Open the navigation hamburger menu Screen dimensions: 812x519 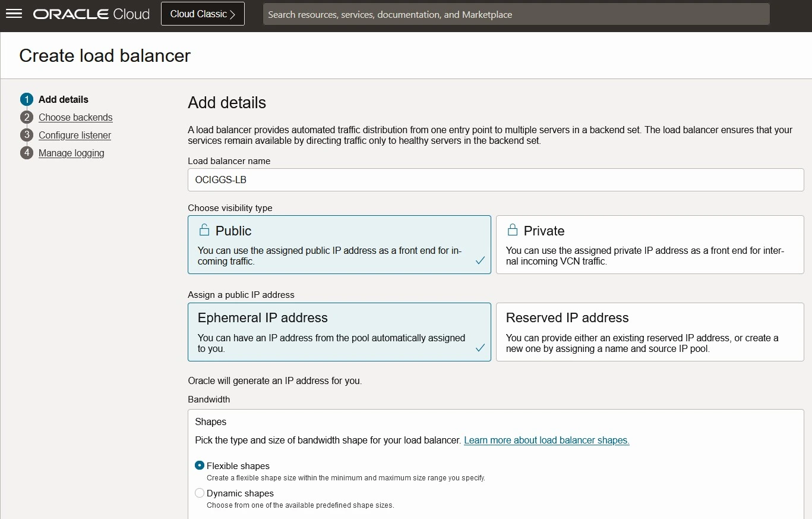tap(14, 14)
